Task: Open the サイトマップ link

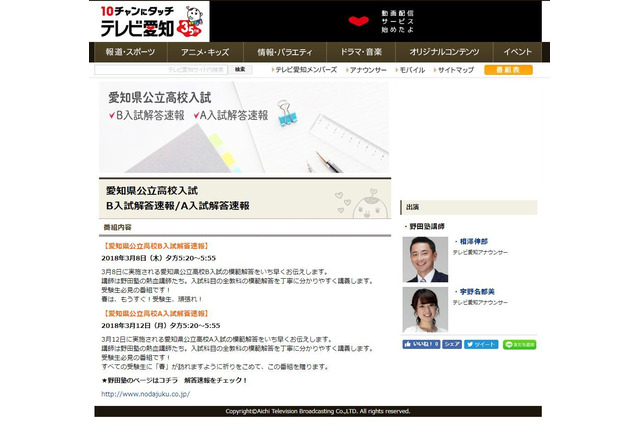Action: pyautogui.click(x=454, y=70)
